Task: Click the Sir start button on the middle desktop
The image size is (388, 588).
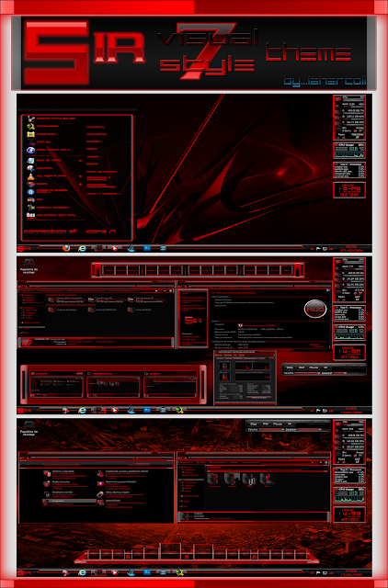Action: coord(24,411)
